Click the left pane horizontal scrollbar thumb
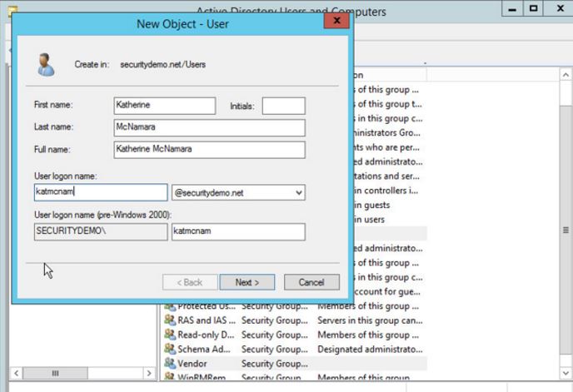 click(x=55, y=373)
